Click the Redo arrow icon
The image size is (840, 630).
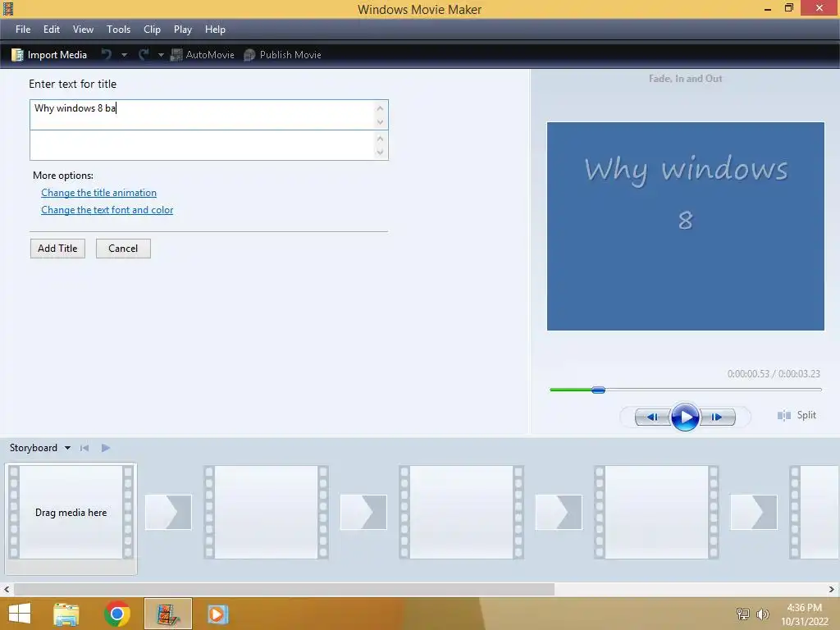144,55
